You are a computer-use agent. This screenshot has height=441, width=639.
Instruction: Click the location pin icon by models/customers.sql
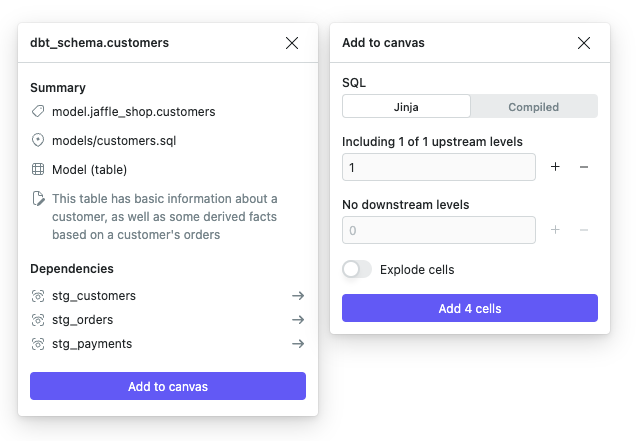point(38,141)
